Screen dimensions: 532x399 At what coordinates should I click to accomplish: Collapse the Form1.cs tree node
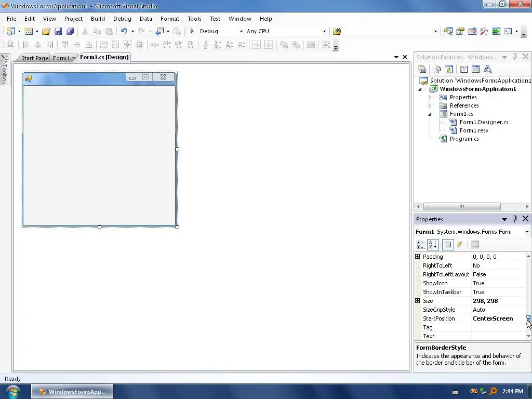click(x=430, y=114)
